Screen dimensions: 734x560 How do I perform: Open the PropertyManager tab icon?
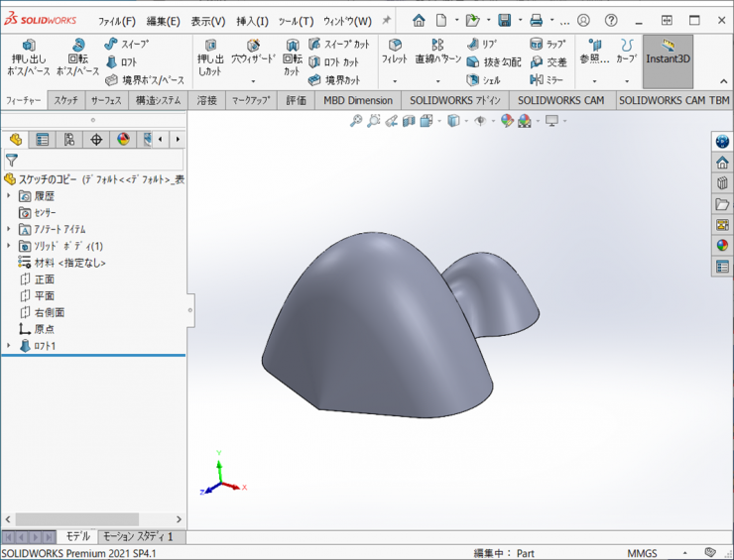43,140
